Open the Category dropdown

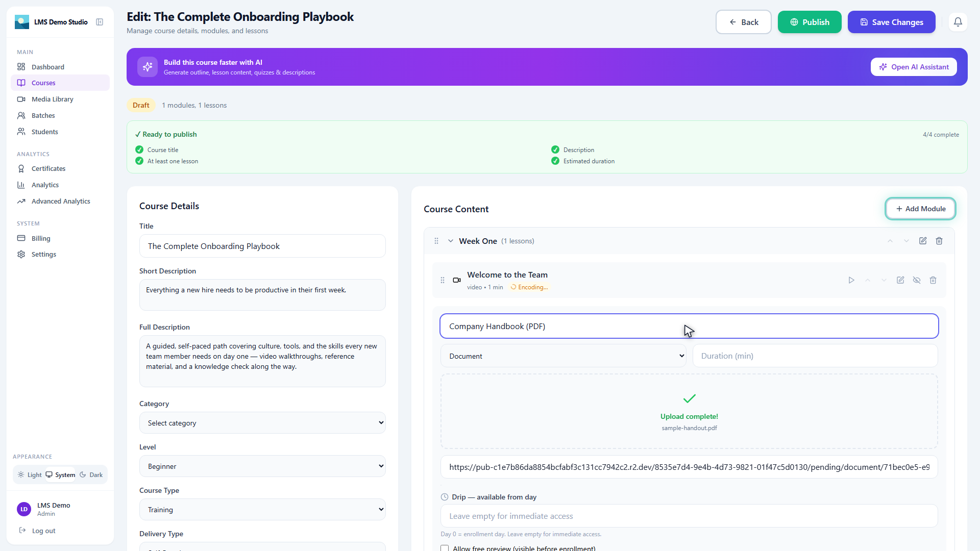pos(262,423)
